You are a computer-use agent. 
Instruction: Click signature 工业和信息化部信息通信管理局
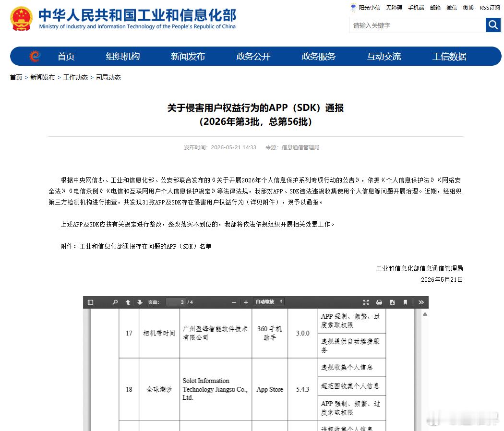420,268
